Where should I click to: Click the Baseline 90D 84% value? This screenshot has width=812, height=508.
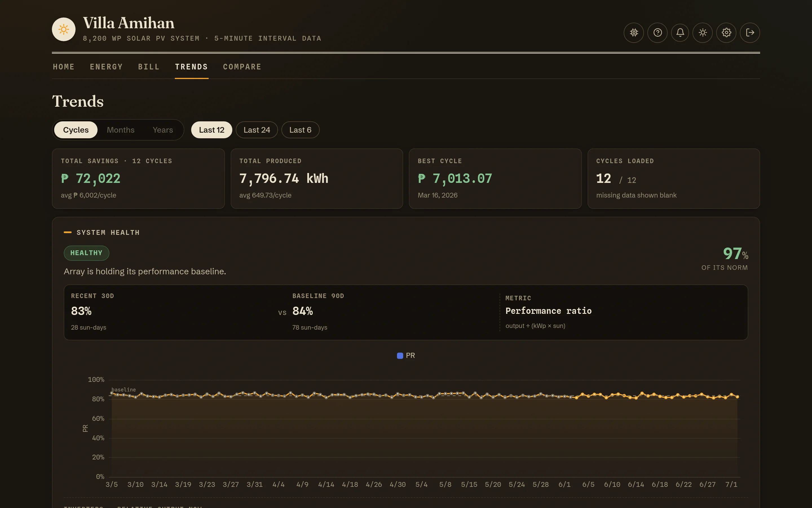click(x=303, y=311)
